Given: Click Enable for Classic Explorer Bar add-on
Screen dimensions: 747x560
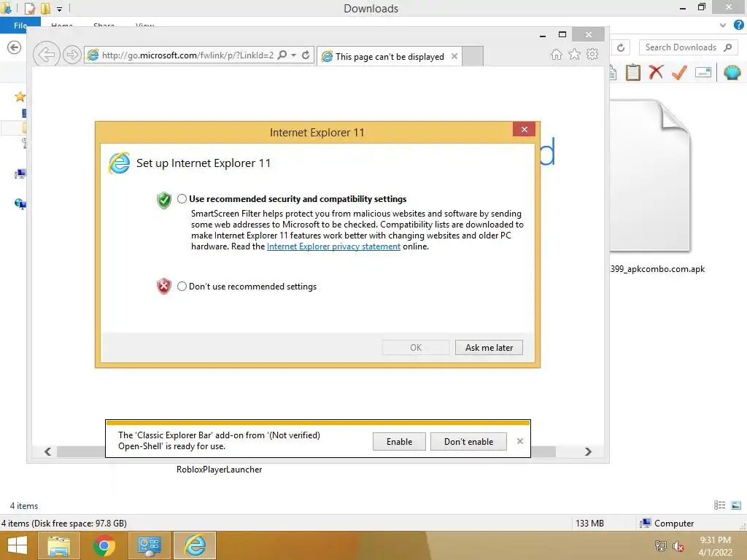Looking at the screenshot, I should (399, 441).
